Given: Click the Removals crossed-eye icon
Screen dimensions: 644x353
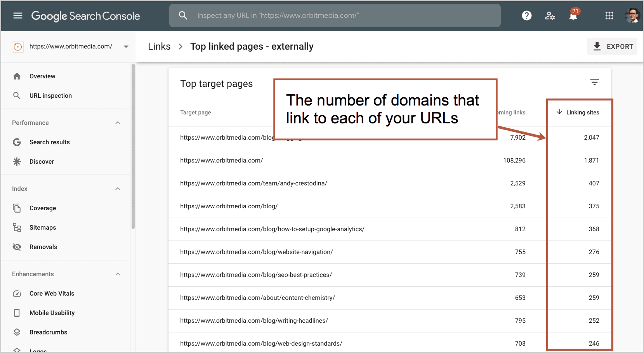Looking at the screenshot, I should tap(17, 247).
